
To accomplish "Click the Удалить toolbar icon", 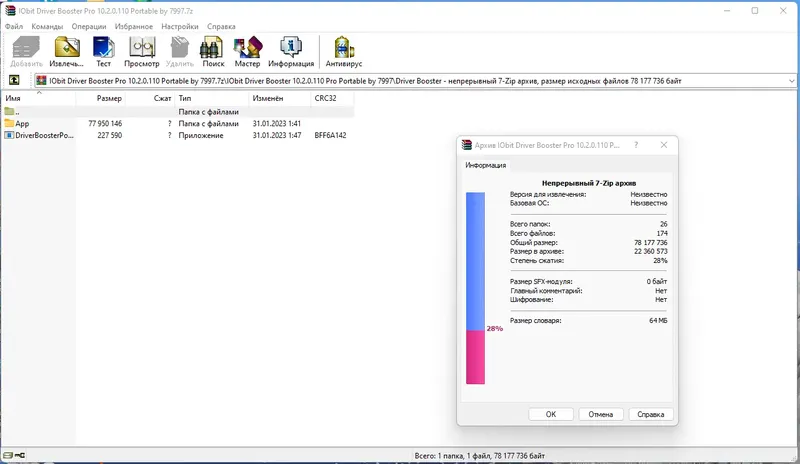I will click(180, 47).
